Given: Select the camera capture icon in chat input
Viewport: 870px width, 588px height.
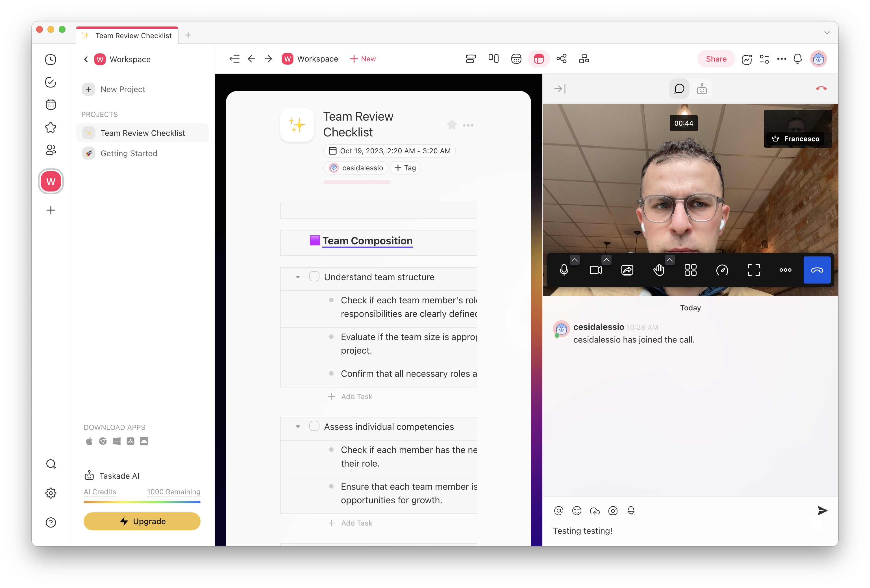Looking at the screenshot, I should 613,511.
